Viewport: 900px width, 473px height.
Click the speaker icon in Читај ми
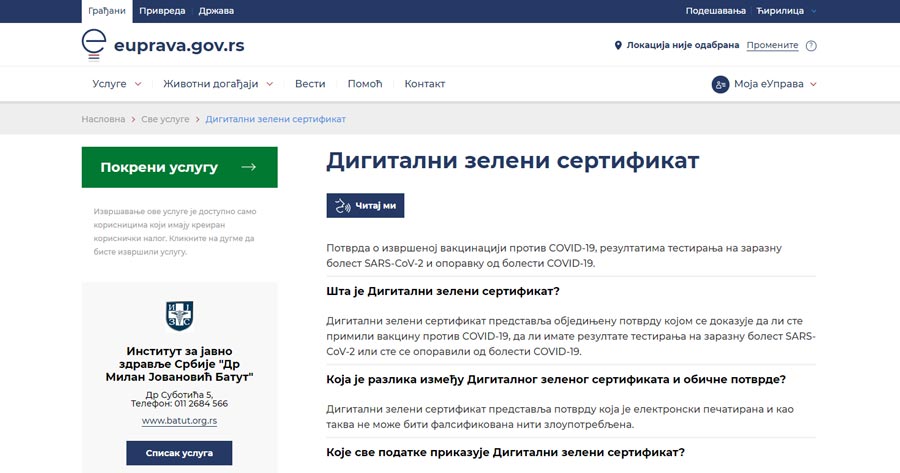tap(342, 206)
